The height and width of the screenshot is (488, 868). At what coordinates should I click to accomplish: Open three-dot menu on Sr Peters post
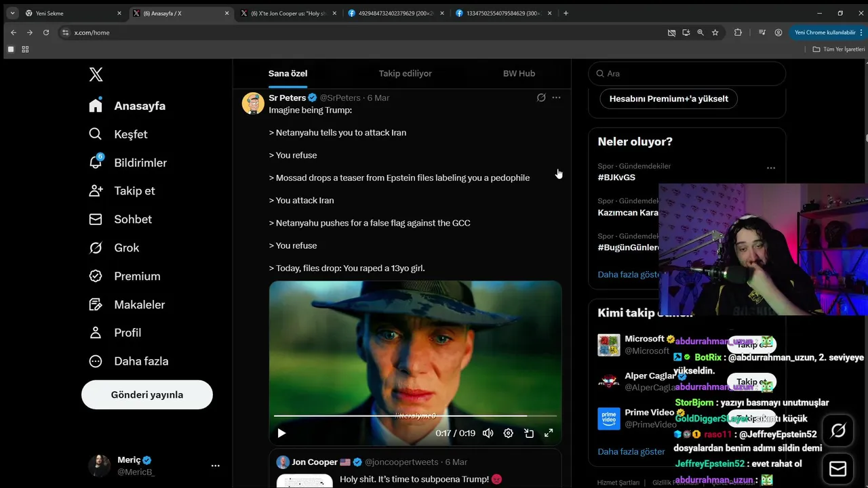[556, 98]
